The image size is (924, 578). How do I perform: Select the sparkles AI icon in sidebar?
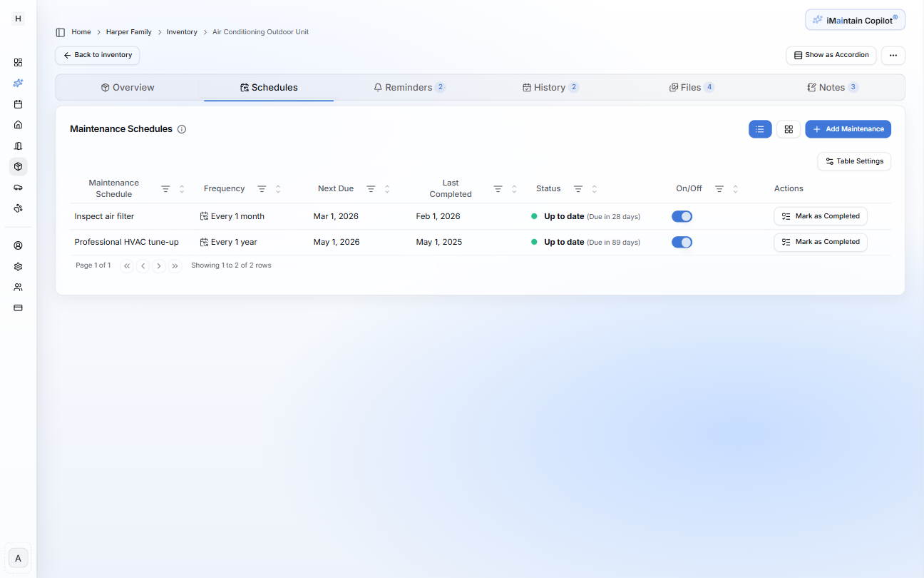coord(18,83)
